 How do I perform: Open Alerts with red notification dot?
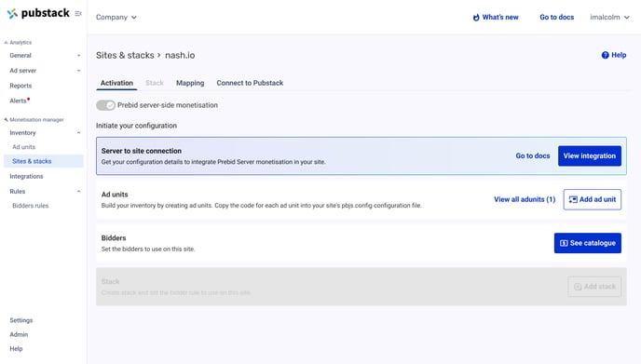(x=20, y=101)
